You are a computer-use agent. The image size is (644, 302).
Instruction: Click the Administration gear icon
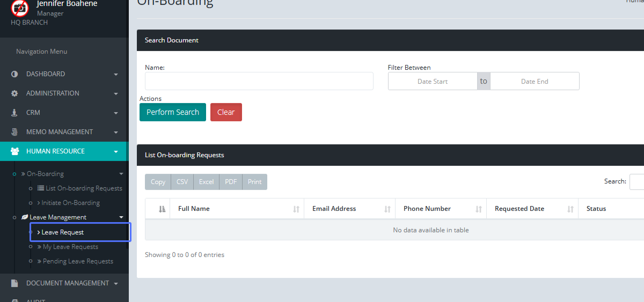(x=14, y=93)
